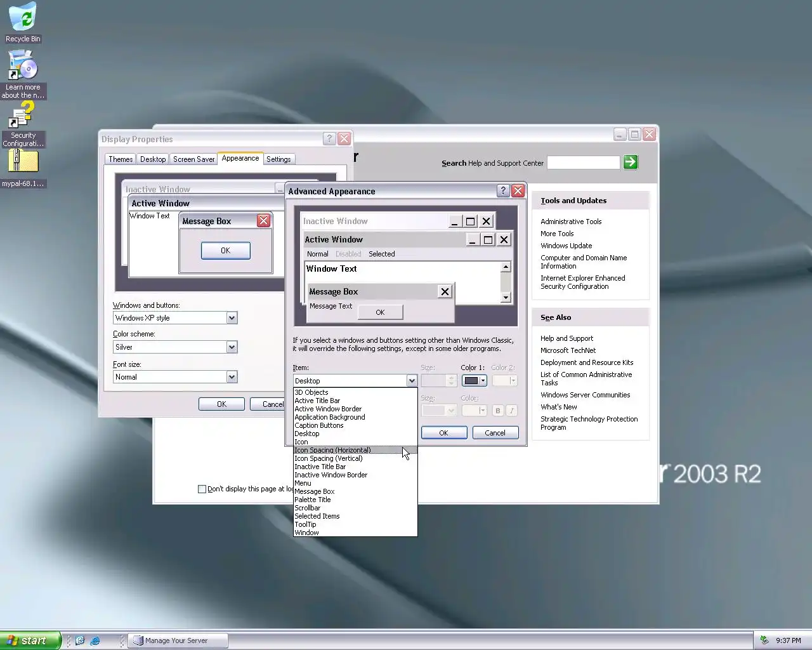This screenshot has height=650, width=812.
Task: Select 'Active Window Border' in the list
Action: (x=355, y=409)
